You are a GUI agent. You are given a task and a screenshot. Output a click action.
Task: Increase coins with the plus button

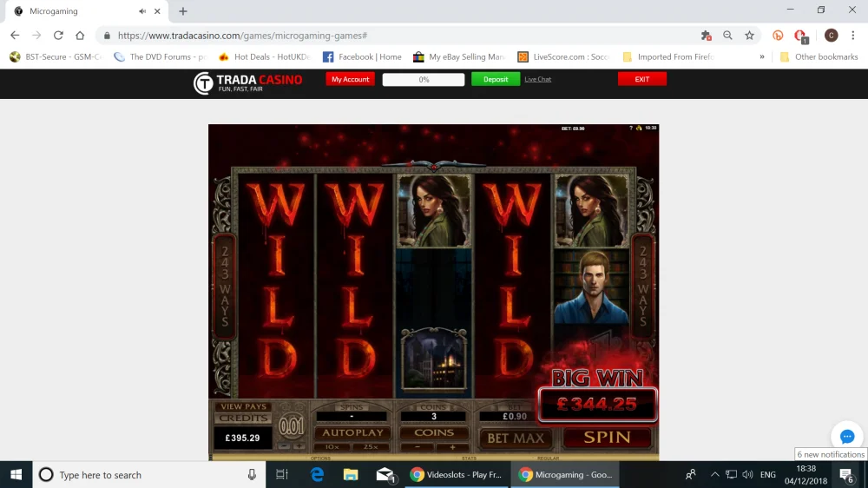pyautogui.click(x=452, y=447)
